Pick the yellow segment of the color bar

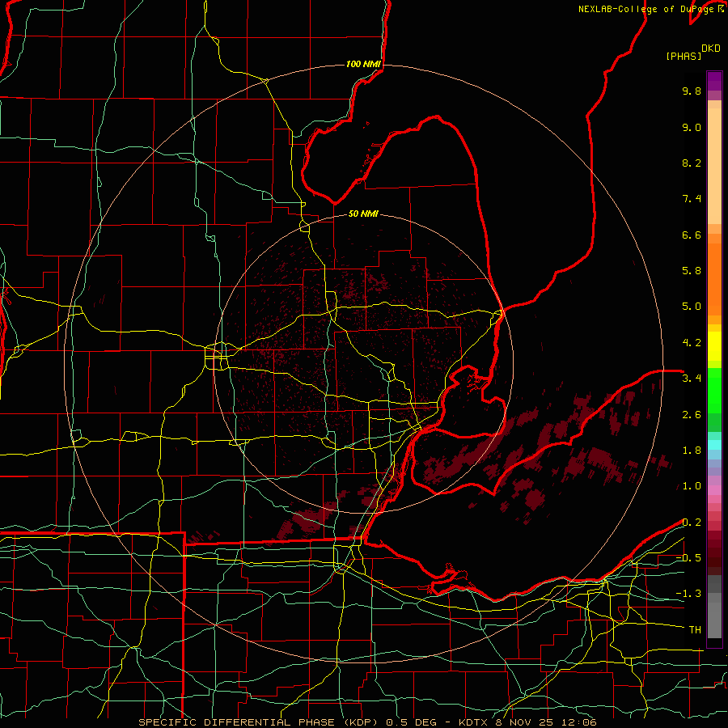click(x=714, y=346)
